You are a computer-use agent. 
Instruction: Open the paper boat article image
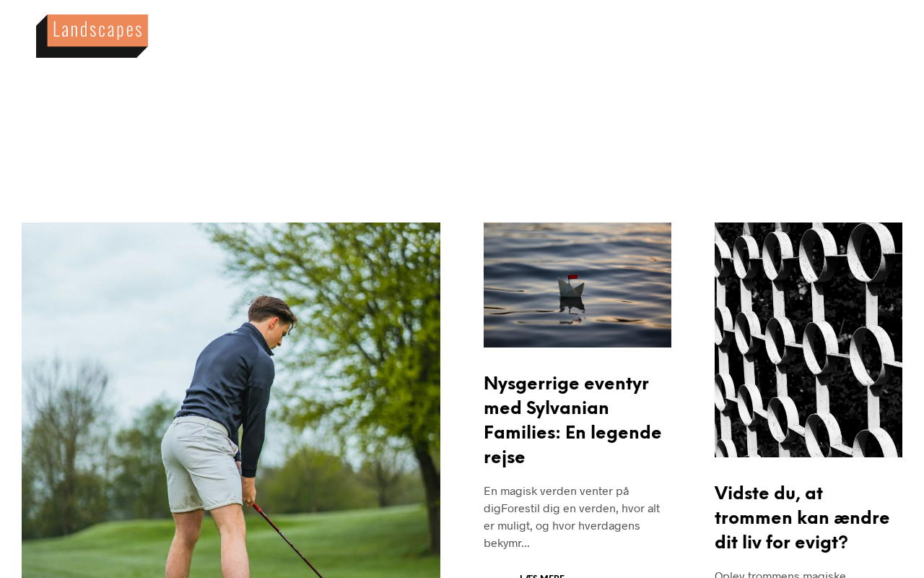click(x=577, y=285)
